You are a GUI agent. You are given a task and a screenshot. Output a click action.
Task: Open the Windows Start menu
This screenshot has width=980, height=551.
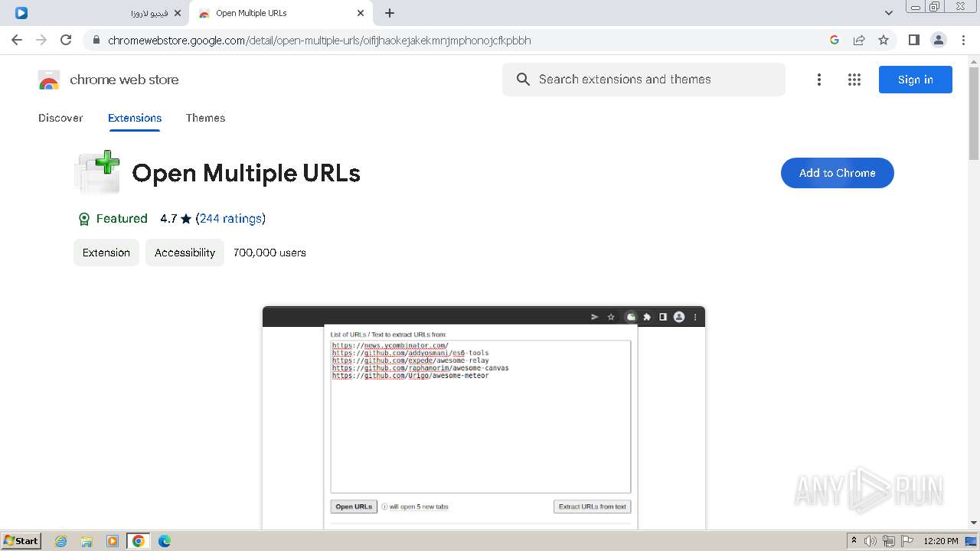pos(21,541)
